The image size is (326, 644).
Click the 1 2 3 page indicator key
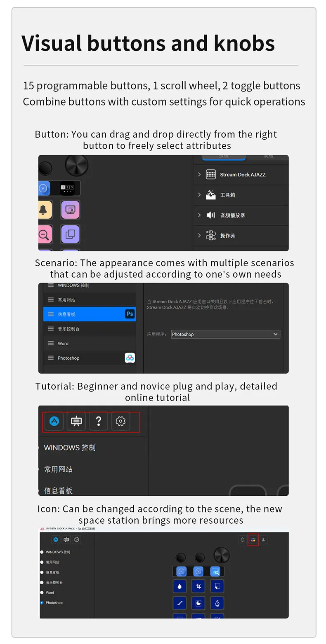[67, 188]
